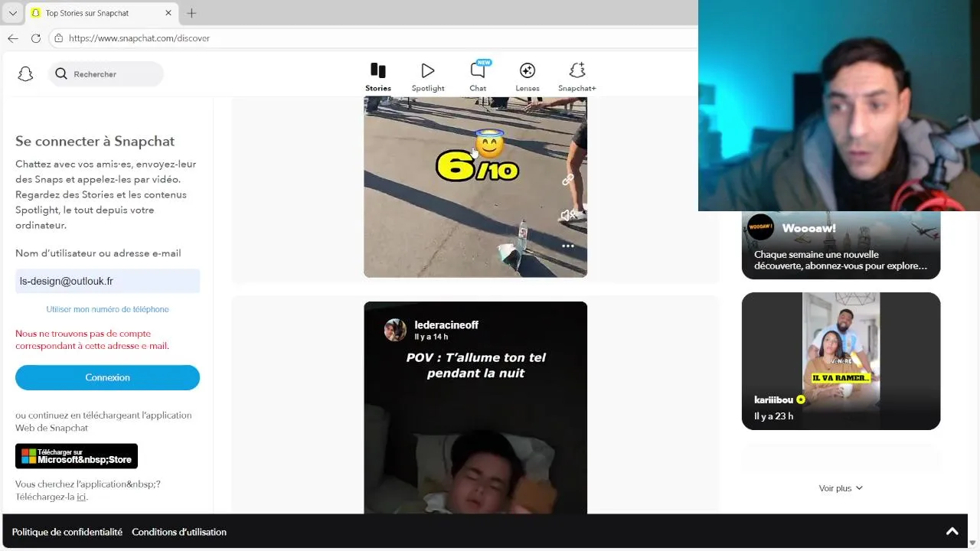Click the Connexion button
Screen dimensions: 980x551
click(x=107, y=377)
